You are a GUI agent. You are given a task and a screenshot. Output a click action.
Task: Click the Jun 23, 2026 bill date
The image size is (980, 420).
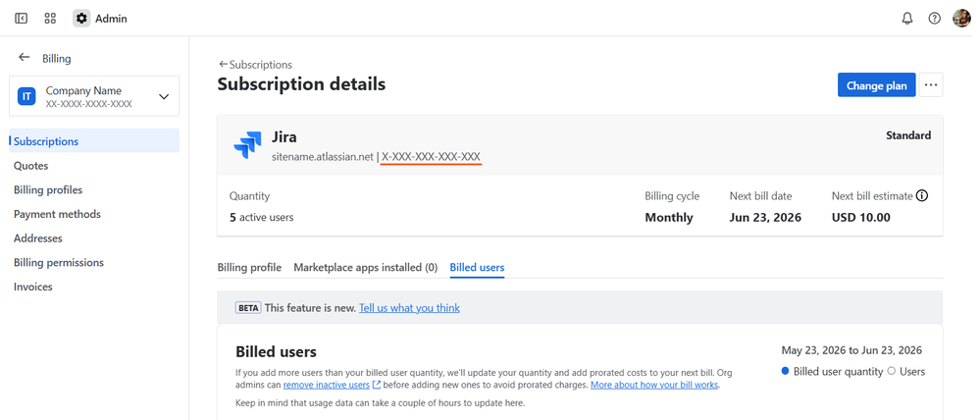click(x=765, y=218)
